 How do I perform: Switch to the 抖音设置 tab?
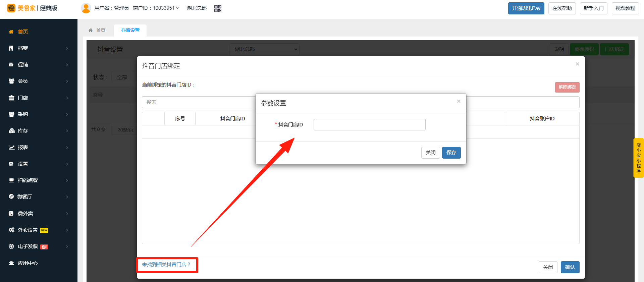tap(130, 30)
